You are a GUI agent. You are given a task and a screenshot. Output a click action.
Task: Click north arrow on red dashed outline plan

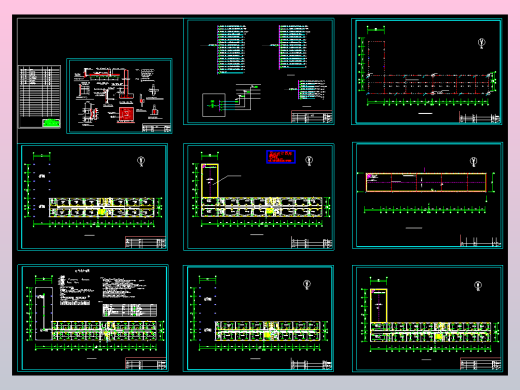(x=481, y=43)
